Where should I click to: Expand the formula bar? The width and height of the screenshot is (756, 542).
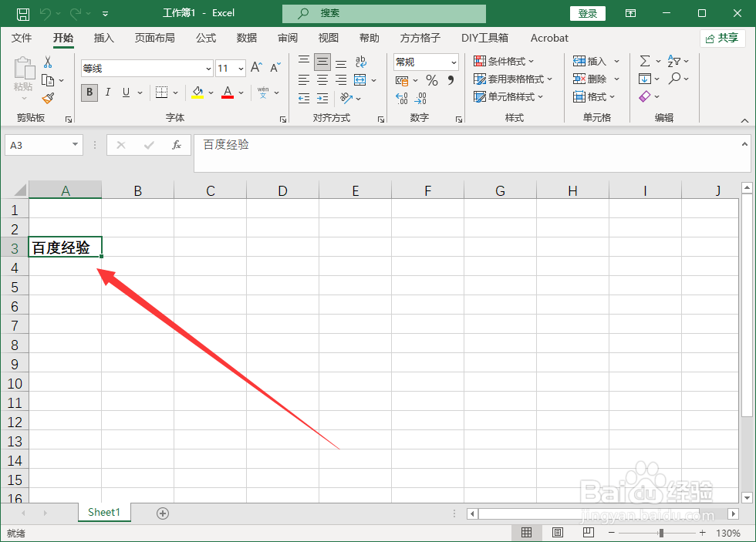click(x=744, y=144)
